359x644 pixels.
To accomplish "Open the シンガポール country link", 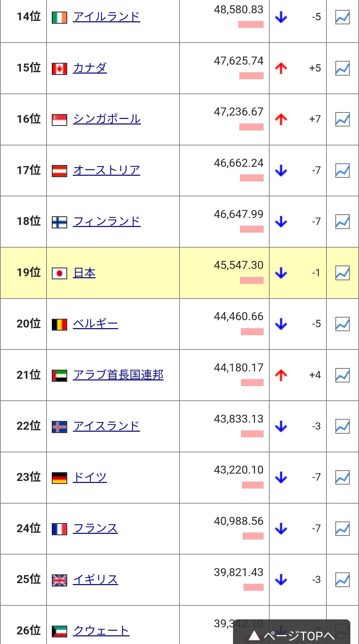I will point(107,119).
